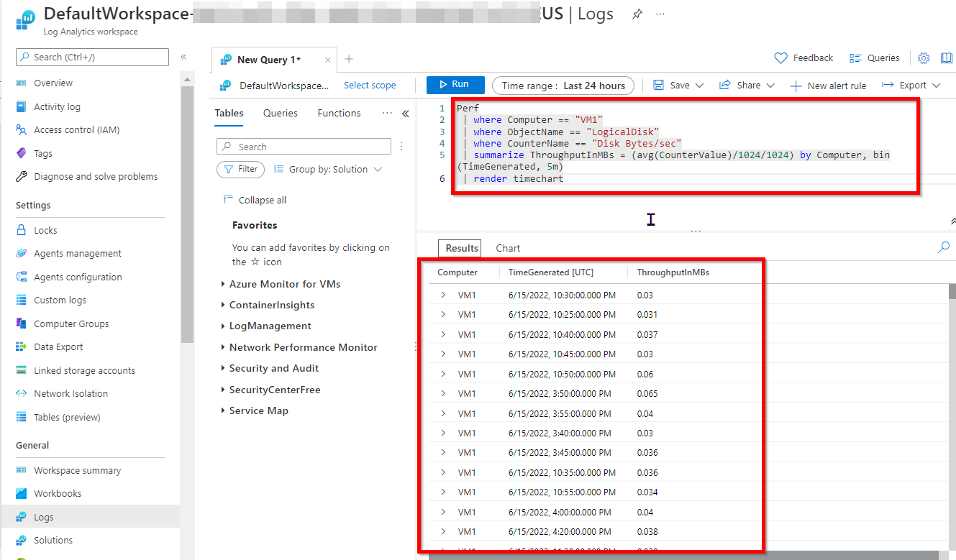Sort by the ThroughputInMBs column header

pos(673,272)
